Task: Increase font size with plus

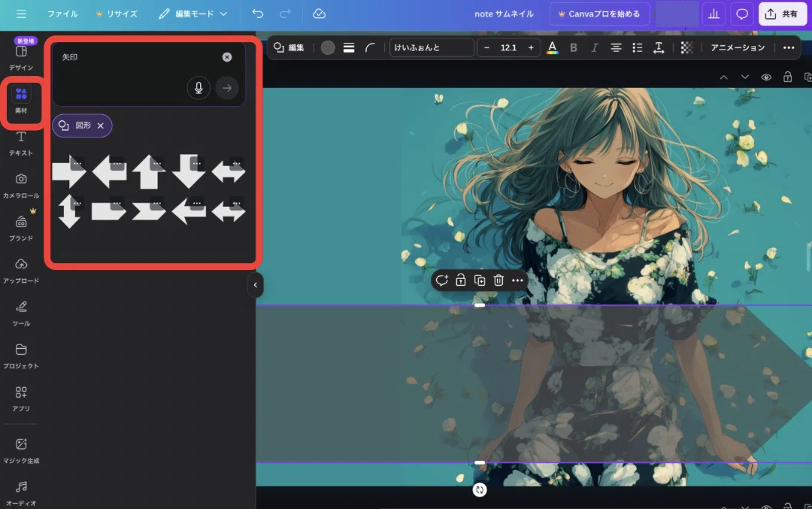Action: click(x=531, y=47)
